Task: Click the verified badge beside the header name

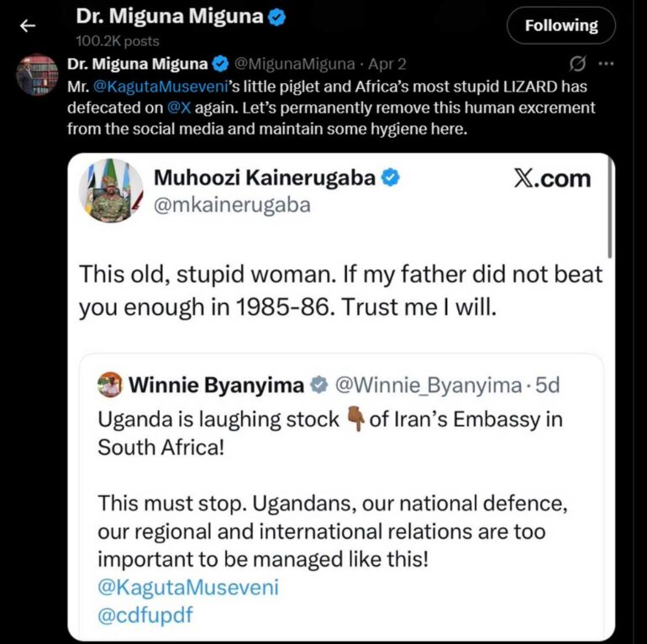Action: click(276, 17)
